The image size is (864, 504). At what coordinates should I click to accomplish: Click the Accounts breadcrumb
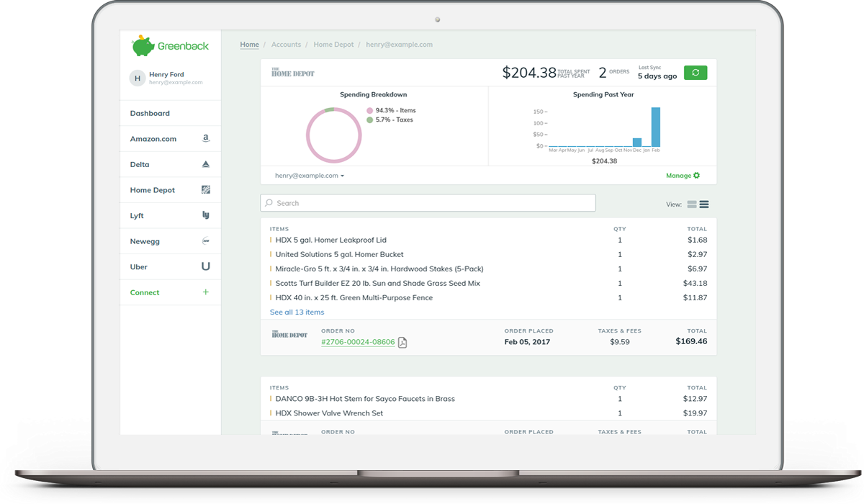[x=286, y=45]
